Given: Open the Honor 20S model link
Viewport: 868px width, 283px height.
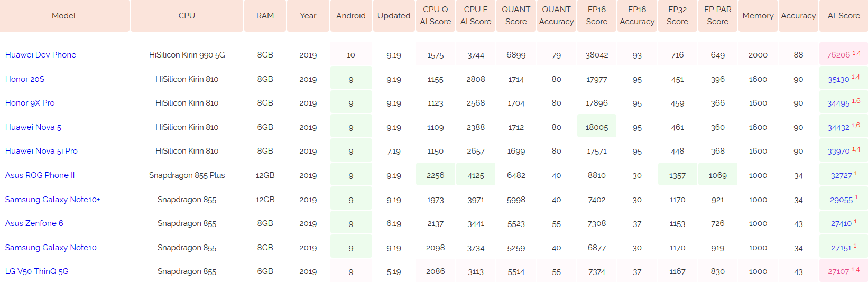Looking at the screenshot, I should pos(25,79).
